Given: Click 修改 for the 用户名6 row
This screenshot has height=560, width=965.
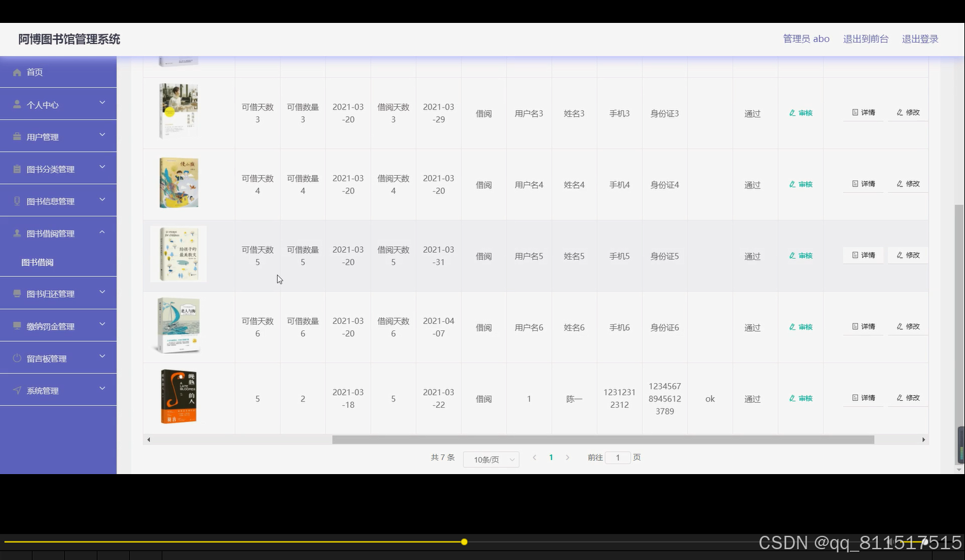Looking at the screenshot, I should 908,326.
